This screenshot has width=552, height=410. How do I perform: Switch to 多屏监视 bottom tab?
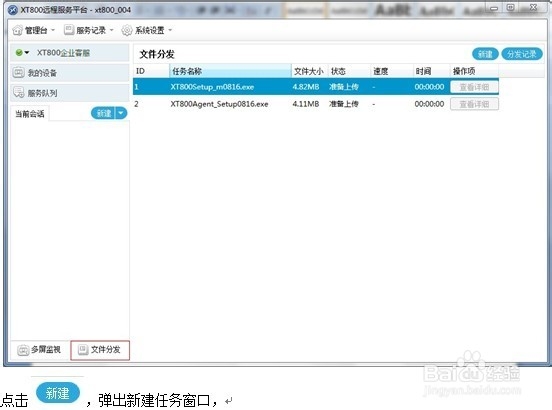coord(39,350)
